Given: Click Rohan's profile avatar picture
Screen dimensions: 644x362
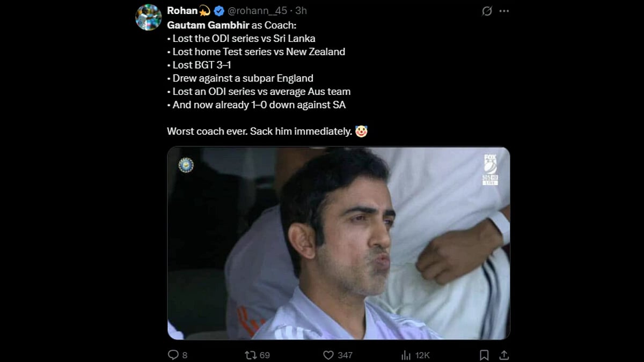Looking at the screenshot, I should (x=149, y=17).
